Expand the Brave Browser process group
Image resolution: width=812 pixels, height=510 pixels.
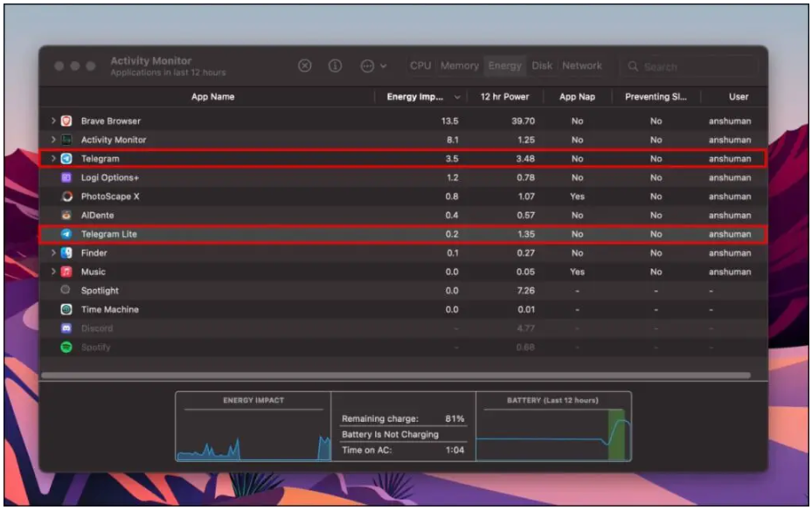[x=53, y=121]
